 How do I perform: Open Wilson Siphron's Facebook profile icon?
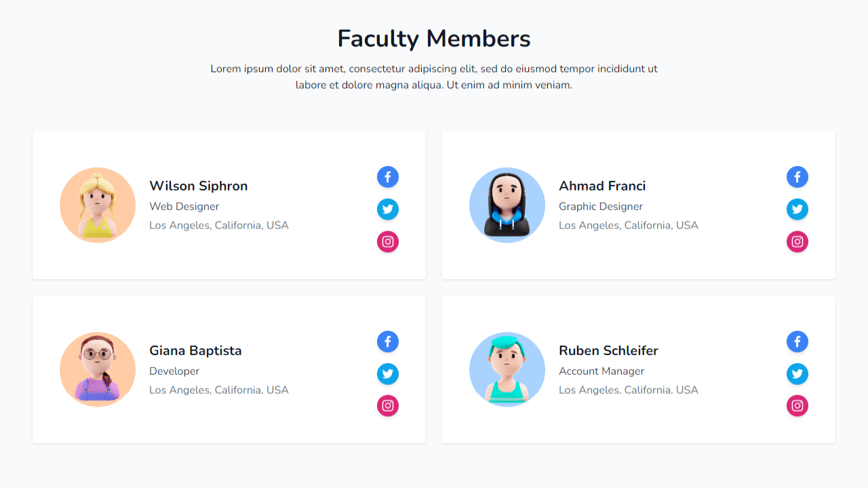[388, 177]
